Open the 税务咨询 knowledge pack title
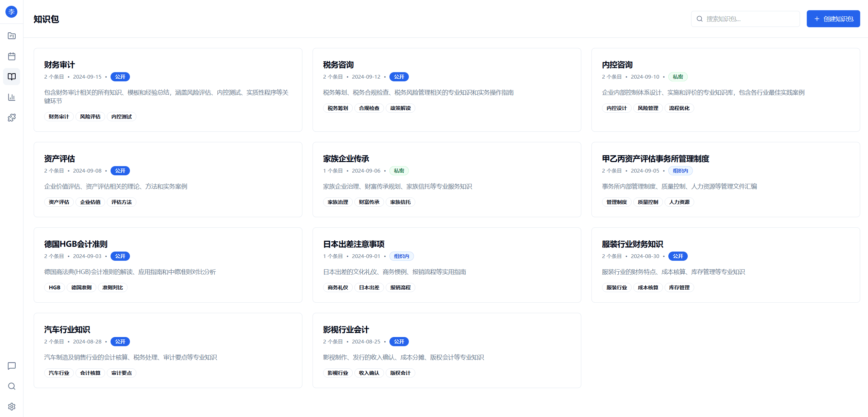868x417 pixels. [338, 65]
